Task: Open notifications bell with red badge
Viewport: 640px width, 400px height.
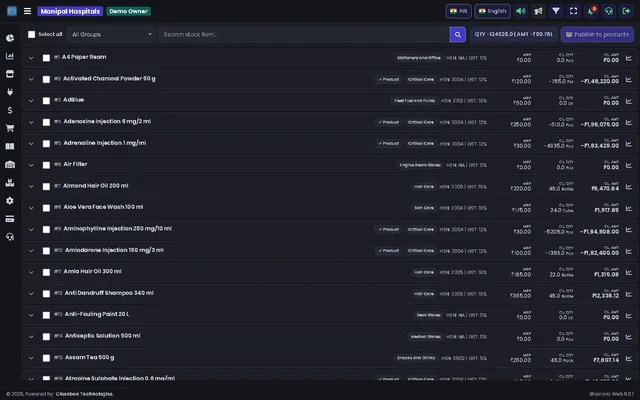Action: 591,11
